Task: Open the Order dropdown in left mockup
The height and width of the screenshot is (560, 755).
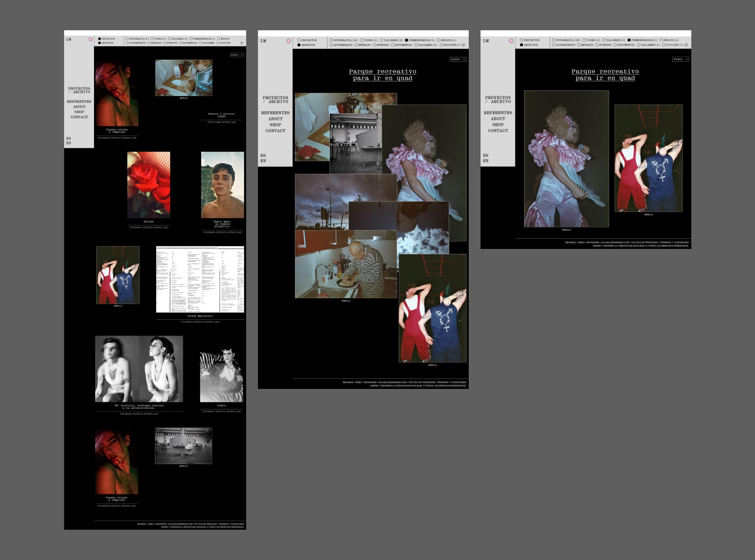Action: (237, 55)
